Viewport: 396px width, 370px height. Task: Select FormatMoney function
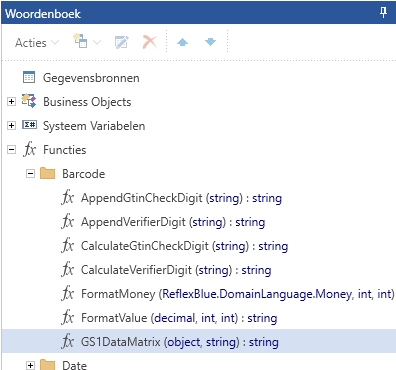[238, 294]
